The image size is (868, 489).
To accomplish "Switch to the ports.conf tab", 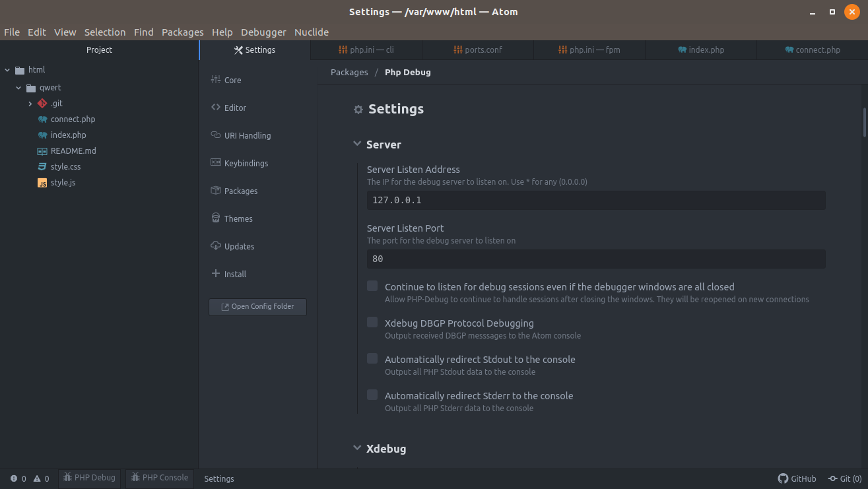I will click(x=478, y=50).
